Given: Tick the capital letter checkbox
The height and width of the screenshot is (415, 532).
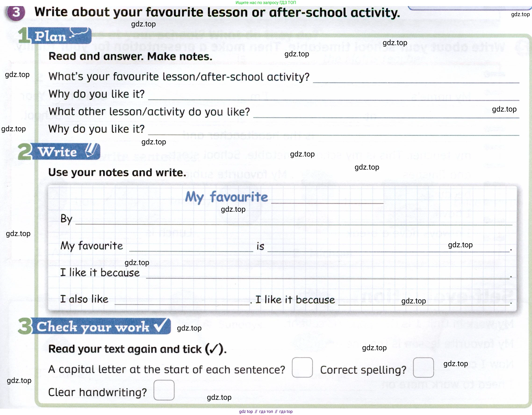Looking at the screenshot, I should (x=302, y=368).
